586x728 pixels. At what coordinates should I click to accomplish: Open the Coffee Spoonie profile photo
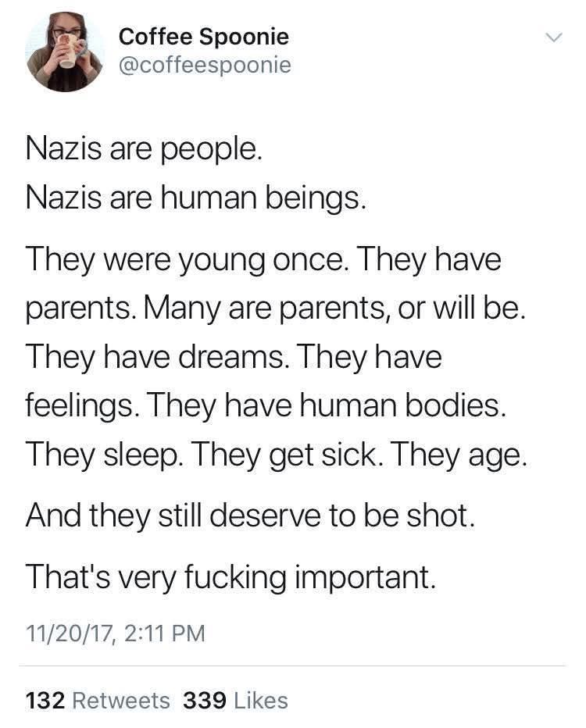pyautogui.click(x=65, y=52)
